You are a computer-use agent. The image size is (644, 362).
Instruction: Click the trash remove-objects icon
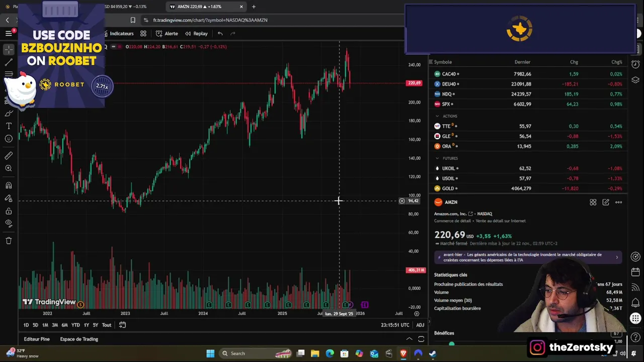pos(9,241)
